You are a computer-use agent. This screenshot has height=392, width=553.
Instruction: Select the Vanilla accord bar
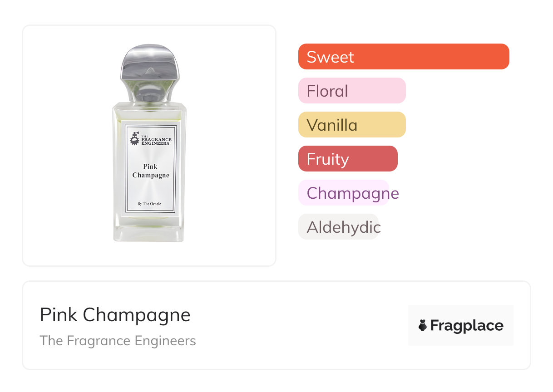pos(351,125)
